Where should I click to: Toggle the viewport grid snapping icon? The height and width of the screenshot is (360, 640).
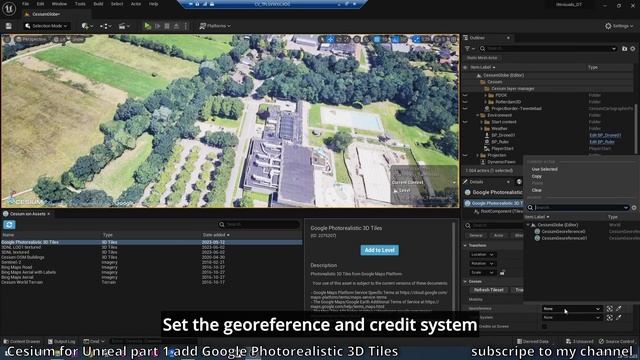(377, 40)
